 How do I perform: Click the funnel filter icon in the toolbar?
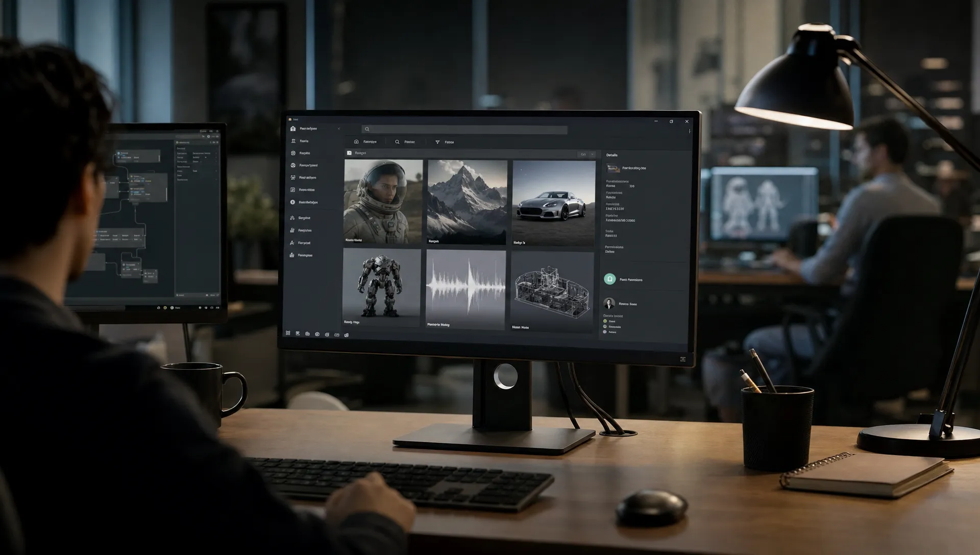coord(437,142)
